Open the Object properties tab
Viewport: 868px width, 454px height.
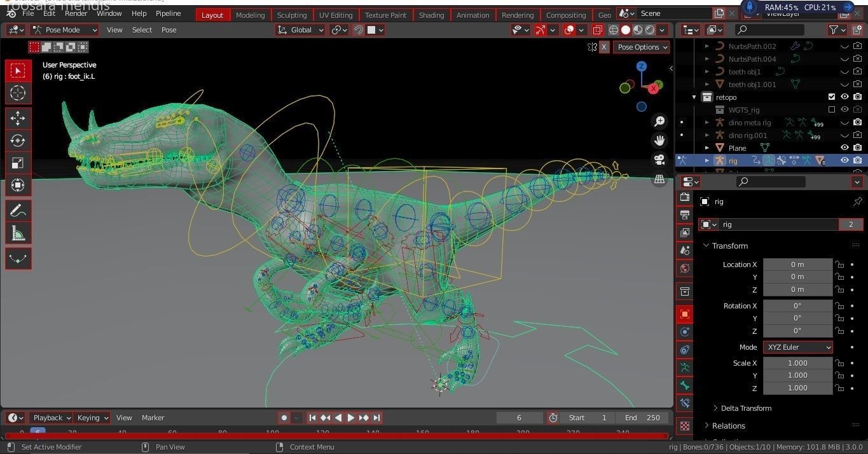click(x=685, y=314)
